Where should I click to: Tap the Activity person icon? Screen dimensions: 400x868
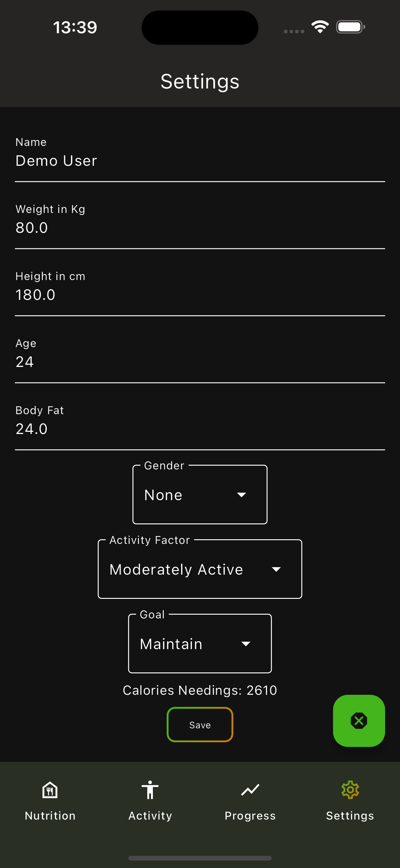150,789
